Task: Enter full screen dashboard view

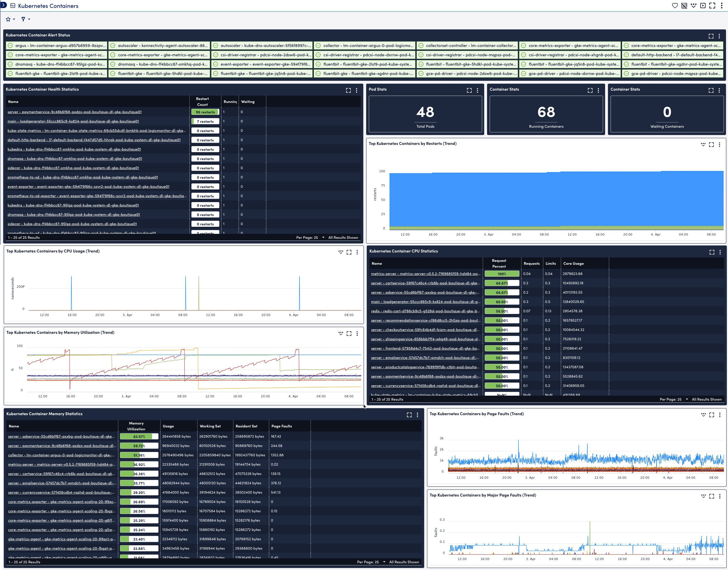Action: [x=712, y=6]
